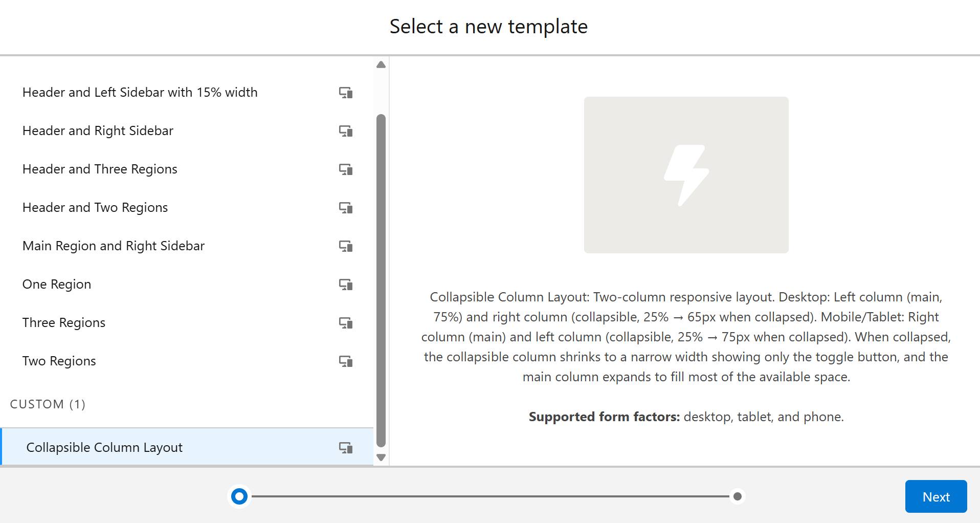The width and height of the screenshot is (980, 523).
Task: Click device icon next to Header and Two Regions
Action: (x=346, y=208)
